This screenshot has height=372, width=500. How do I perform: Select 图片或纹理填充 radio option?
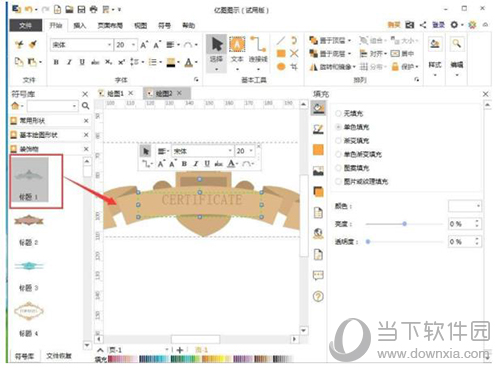pos(338,181)
